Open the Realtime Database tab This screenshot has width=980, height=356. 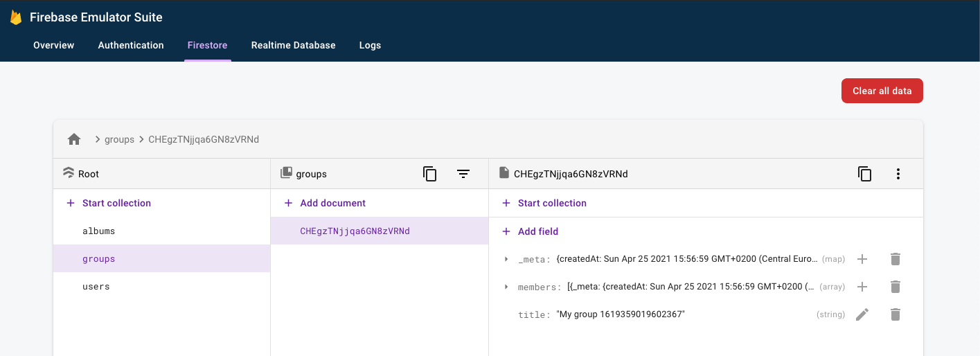[x=293, y=45]
